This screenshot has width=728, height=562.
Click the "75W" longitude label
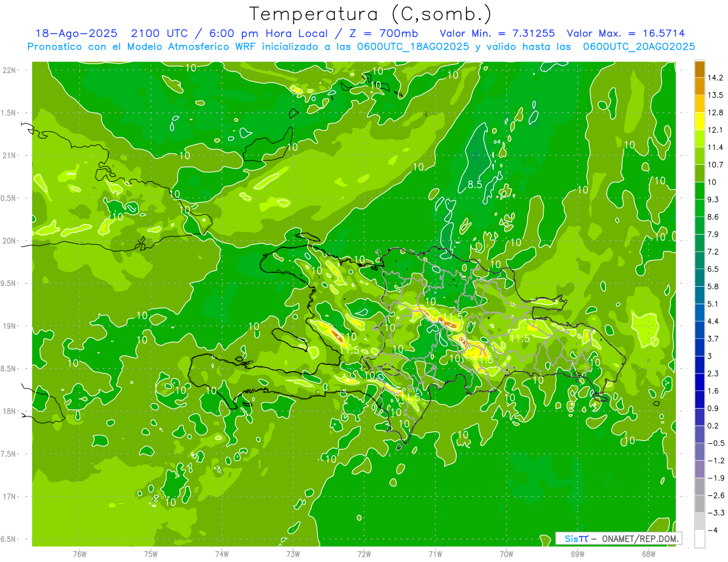150,554
